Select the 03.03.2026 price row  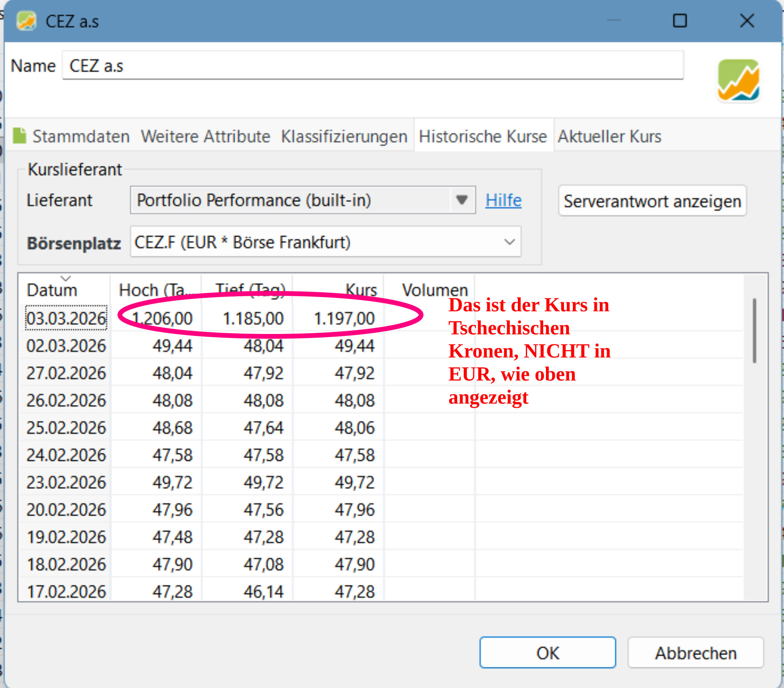(x=66, y=318)
